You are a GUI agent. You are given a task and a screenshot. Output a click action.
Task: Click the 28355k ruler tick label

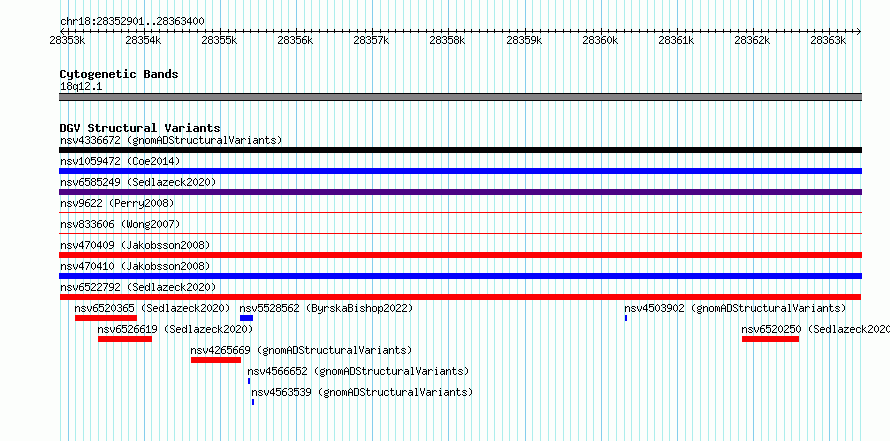219,40
